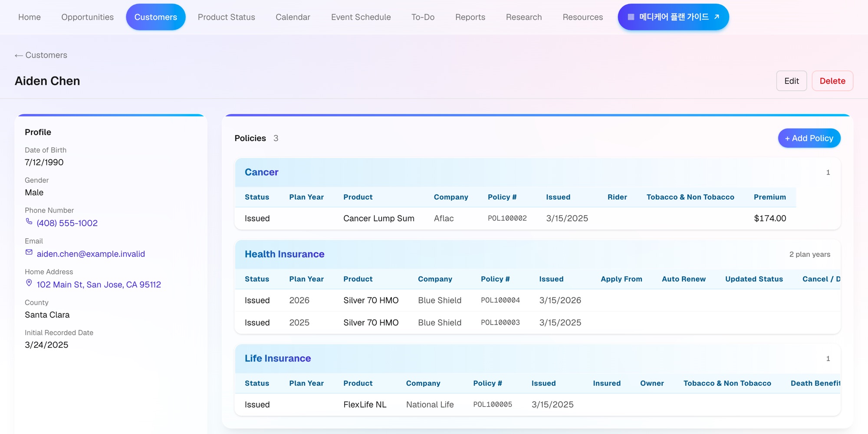Select policy number POL100003
Viewport: 868px width, 434px height.
(x=500, y=322)
